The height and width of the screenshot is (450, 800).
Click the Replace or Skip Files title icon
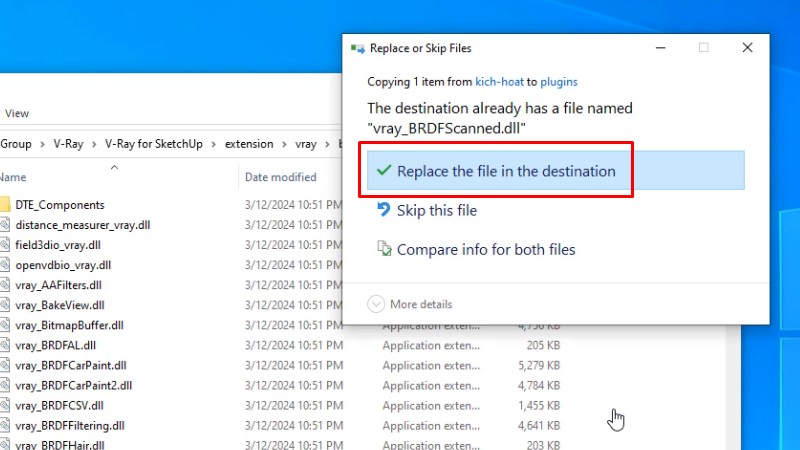coord(358,48)
